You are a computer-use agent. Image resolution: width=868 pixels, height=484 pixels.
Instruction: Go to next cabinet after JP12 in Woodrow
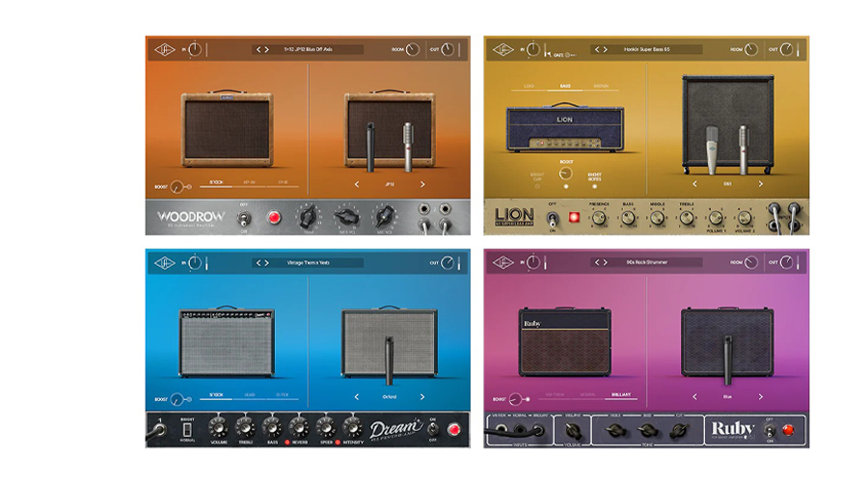click(x=421, y=183)
